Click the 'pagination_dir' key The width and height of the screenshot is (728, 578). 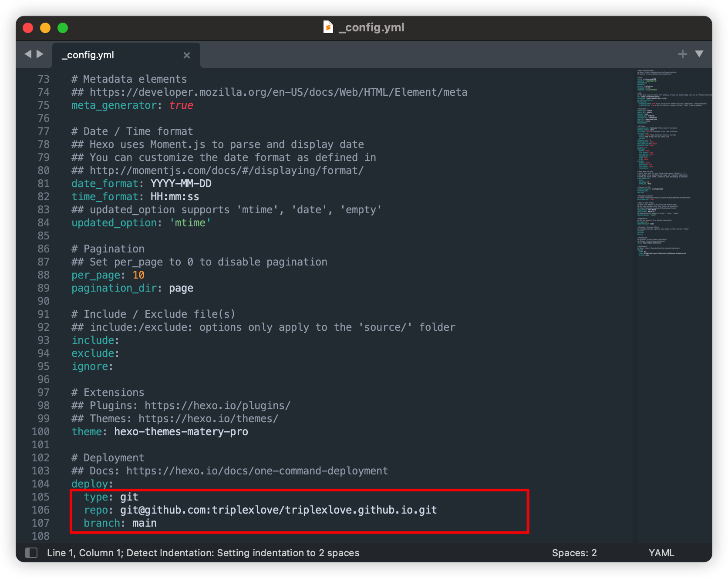pos(114,288)
